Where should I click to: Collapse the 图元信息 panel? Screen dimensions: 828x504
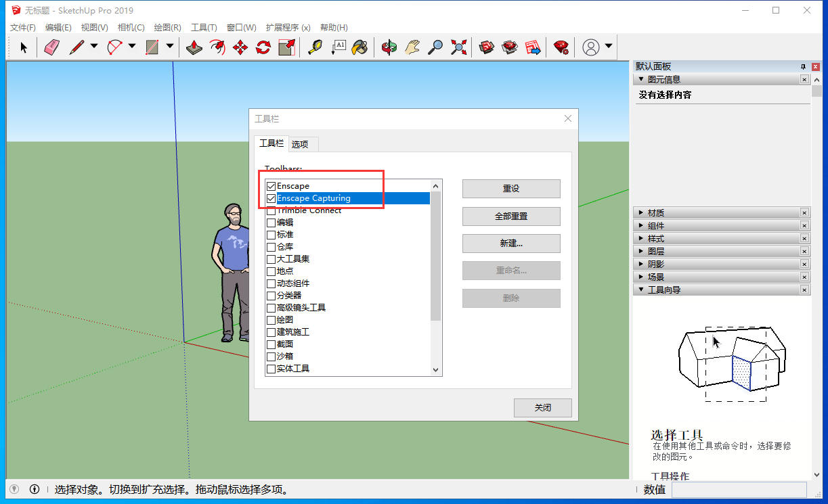(640, 79)
